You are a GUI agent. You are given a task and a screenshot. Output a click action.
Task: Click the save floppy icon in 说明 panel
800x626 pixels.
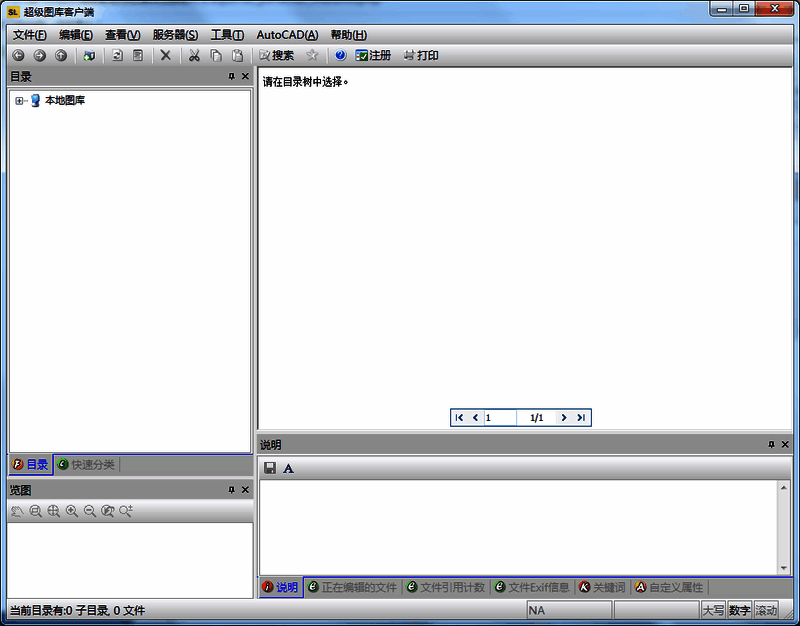tap(270, 468)
